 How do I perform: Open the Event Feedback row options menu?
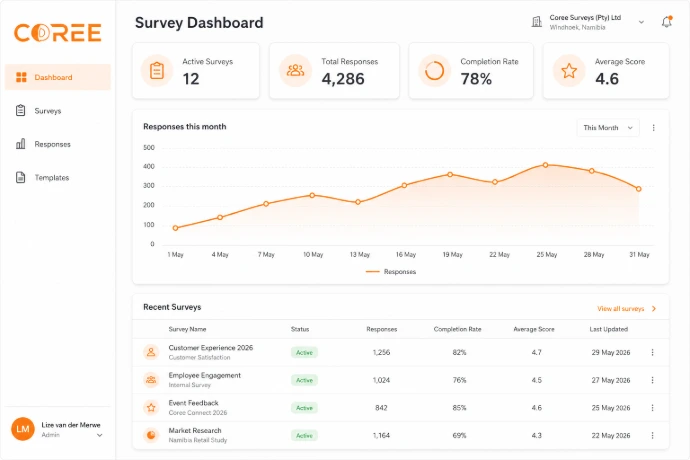(653, 408)
